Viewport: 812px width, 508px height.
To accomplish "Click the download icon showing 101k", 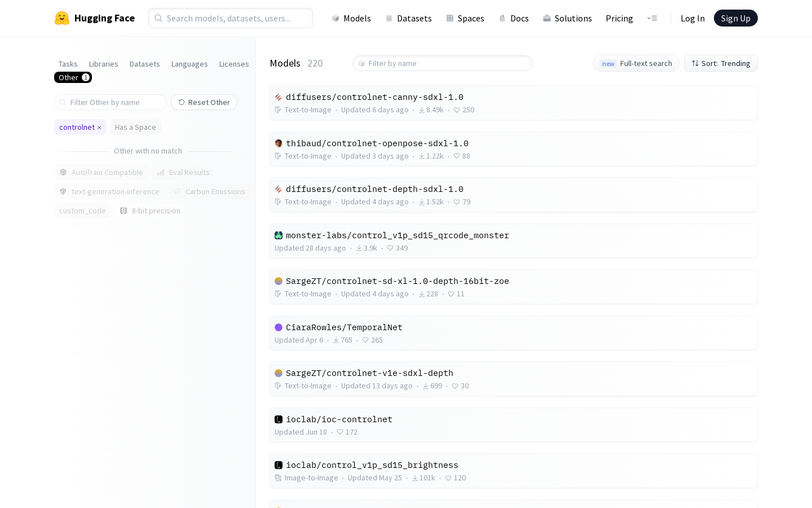I will point(415,478).
